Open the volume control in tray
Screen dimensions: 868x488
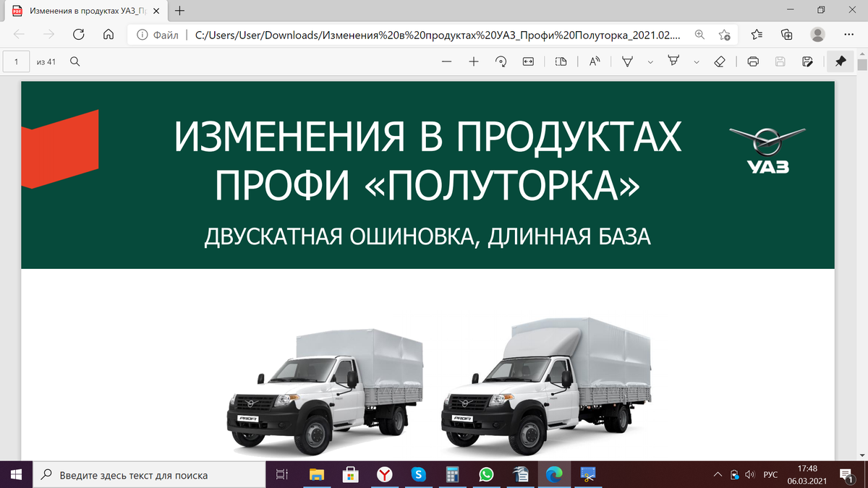749,474
